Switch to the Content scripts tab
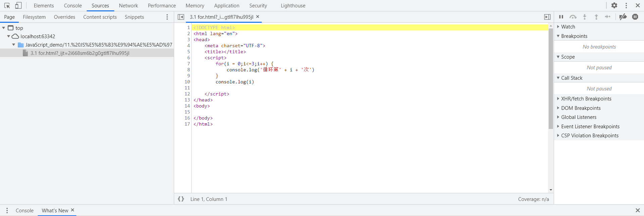The height and width of the screenshot is (216, 644). point(100,17)
